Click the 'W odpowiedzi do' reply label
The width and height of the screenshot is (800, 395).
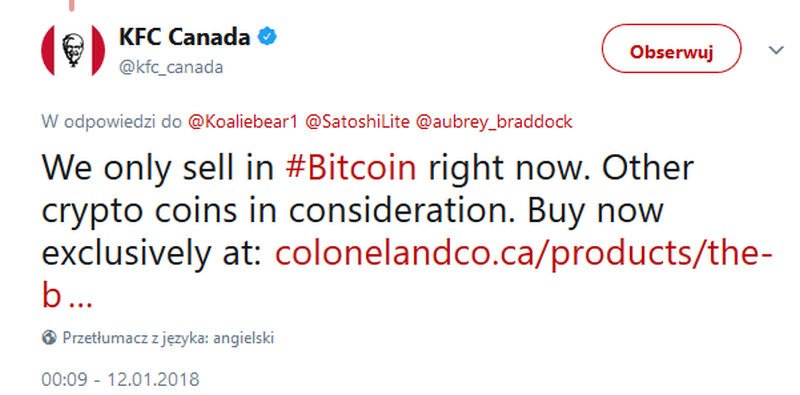(112, 122)
